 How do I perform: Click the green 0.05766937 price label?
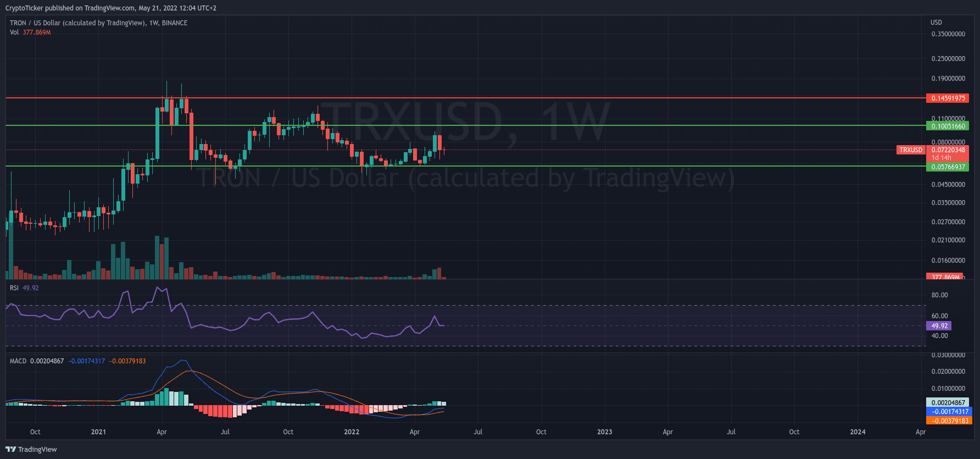click(x=948, y=167)
